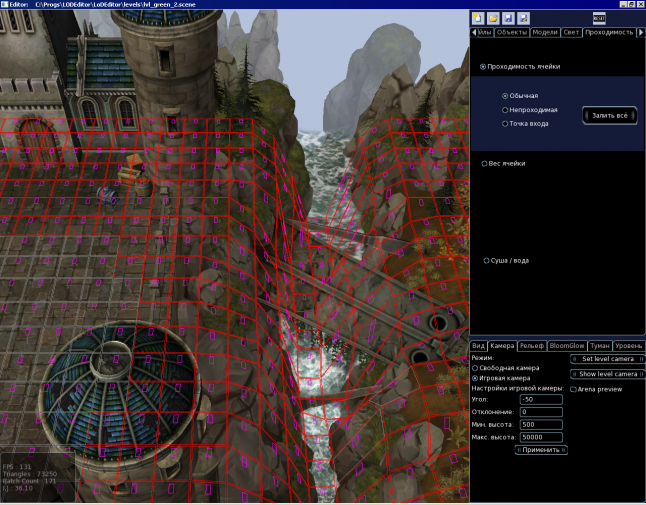Click the Open folder icon
This screenshot has height=505, width=646.
click(x=493, y=18)
